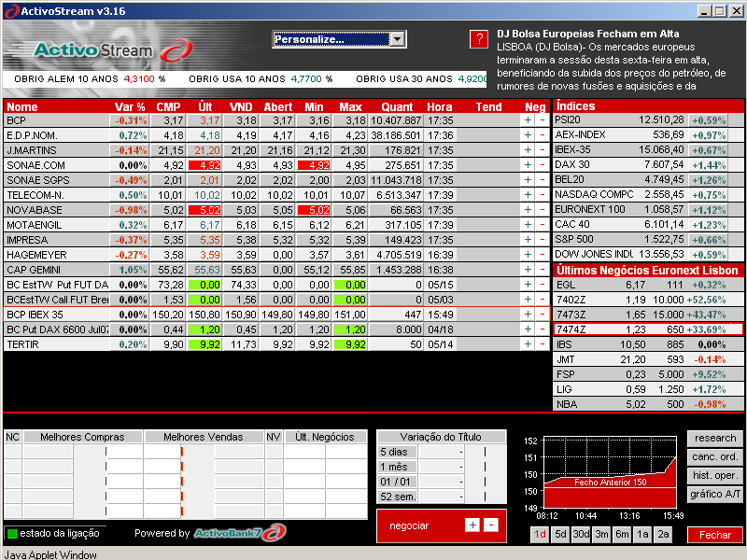Select the TELECOM-N. stock name

tap(35, 195)
